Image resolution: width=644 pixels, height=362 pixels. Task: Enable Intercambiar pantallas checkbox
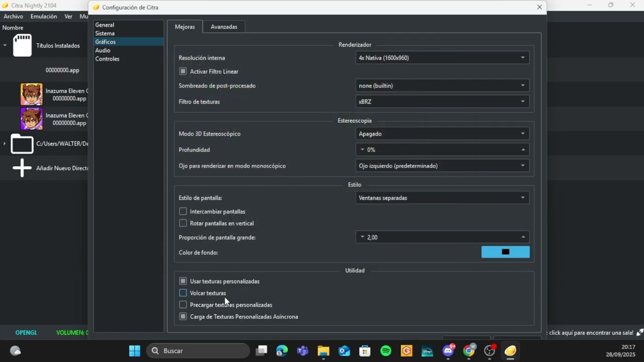pyautogui.click(x=183, y=212)
